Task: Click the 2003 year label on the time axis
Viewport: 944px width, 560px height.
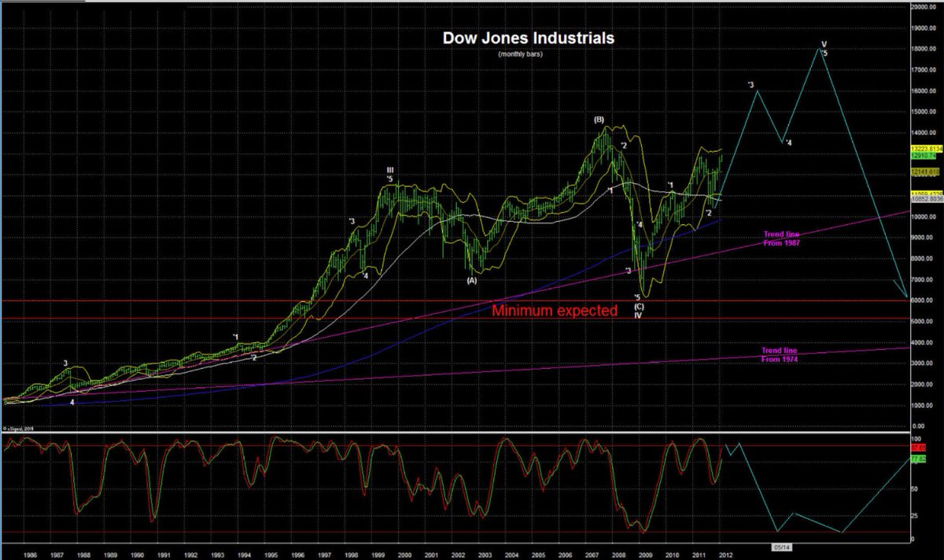Action: 485,555
